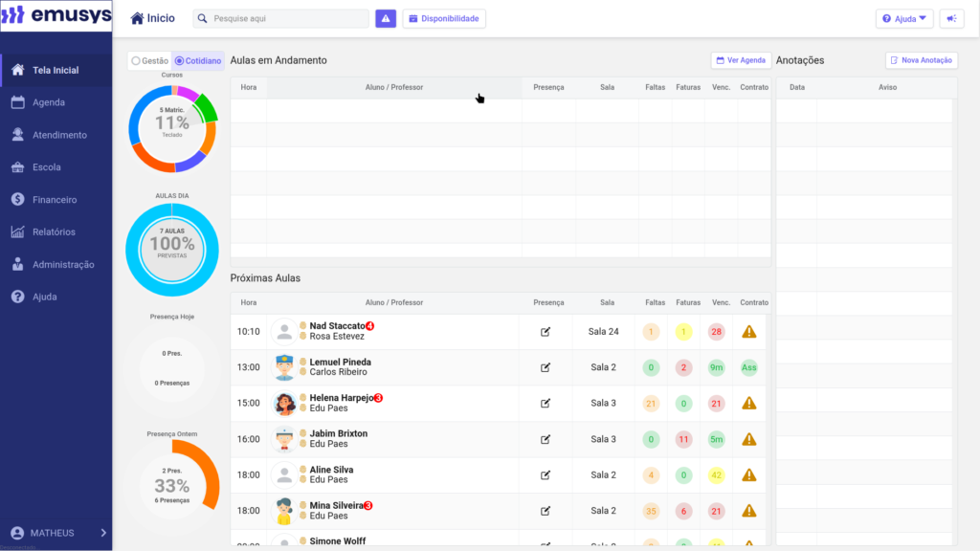Click Lemuel Pineda's avatar picture

pyautogui.click(x=284, y=367)
